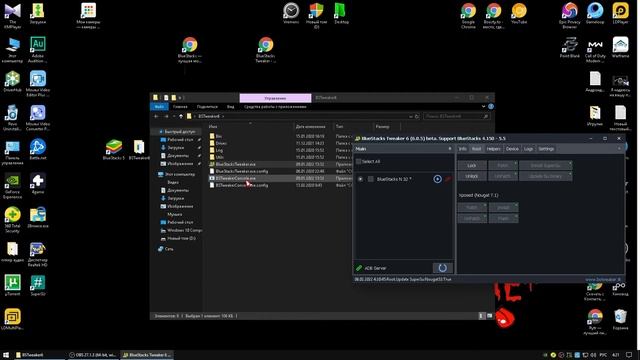Open Movavi Video Editor Plus shortcut
Image resolution: width=640 pixels, height=360 pixels.
[38, 84]
